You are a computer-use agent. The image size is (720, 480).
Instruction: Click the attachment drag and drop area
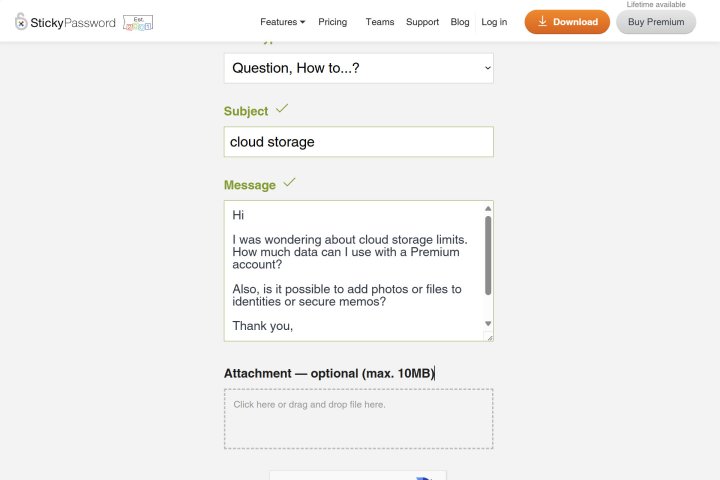358,418
